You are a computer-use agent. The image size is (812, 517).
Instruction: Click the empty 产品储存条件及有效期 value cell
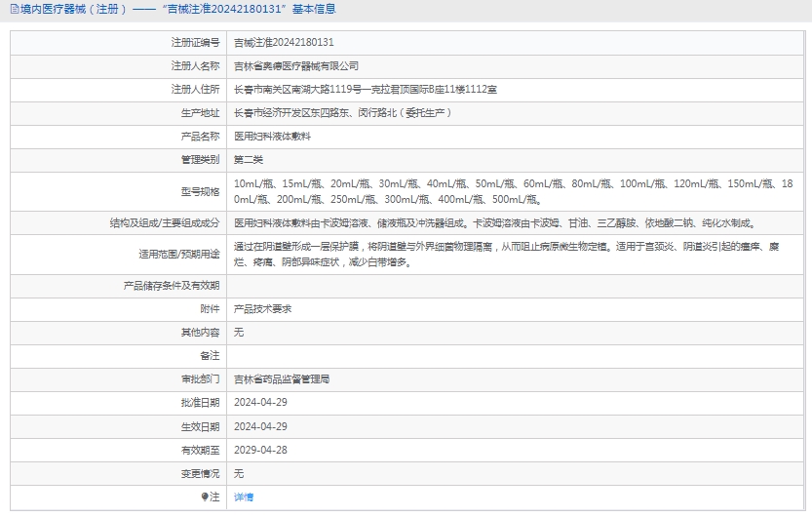click(517, 286)
